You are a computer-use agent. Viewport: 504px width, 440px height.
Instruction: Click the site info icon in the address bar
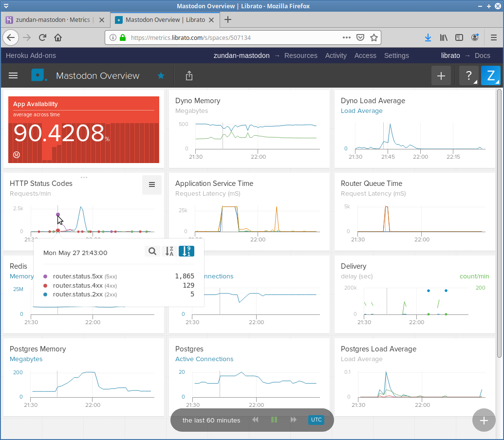tap(113, 37)
